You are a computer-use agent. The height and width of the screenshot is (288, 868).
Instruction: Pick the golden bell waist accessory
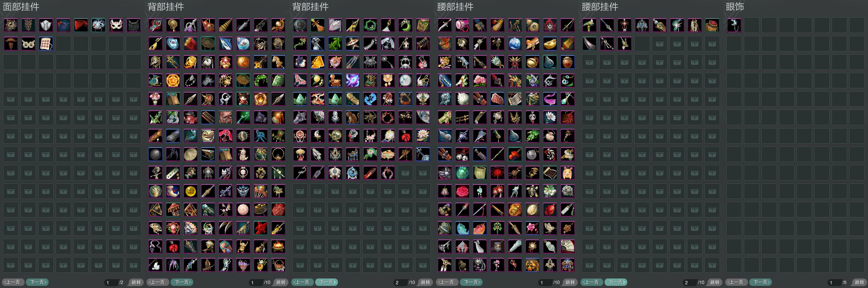pos(532,62)
